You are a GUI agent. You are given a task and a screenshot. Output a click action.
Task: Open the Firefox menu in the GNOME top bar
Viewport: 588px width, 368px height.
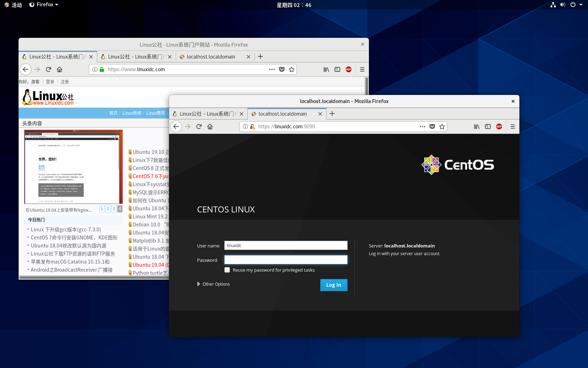pyautogui.click(x=43, y=5)
